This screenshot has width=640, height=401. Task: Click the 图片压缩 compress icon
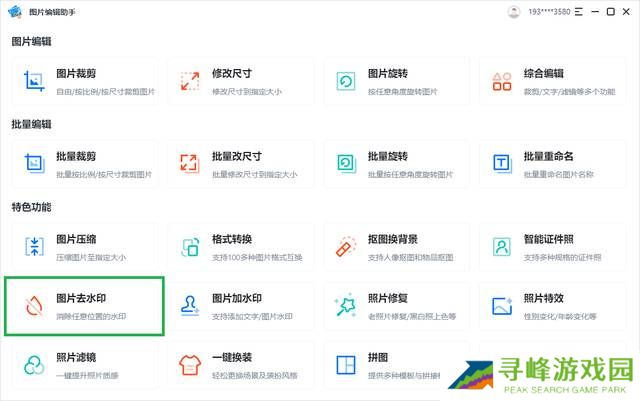[x=34, y=246]
